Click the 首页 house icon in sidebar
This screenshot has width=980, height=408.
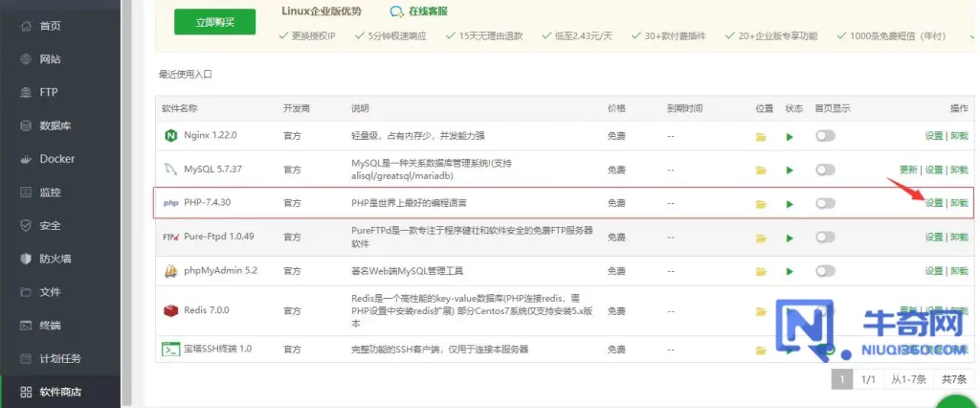(26, 26)
